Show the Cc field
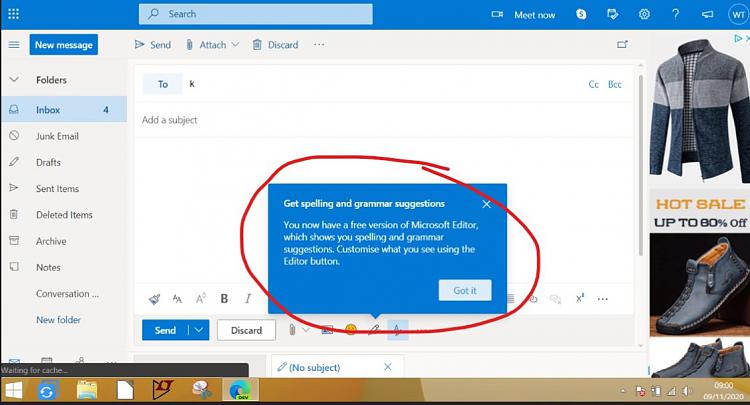This screenshot has height=405, width=750. [594, 84]
